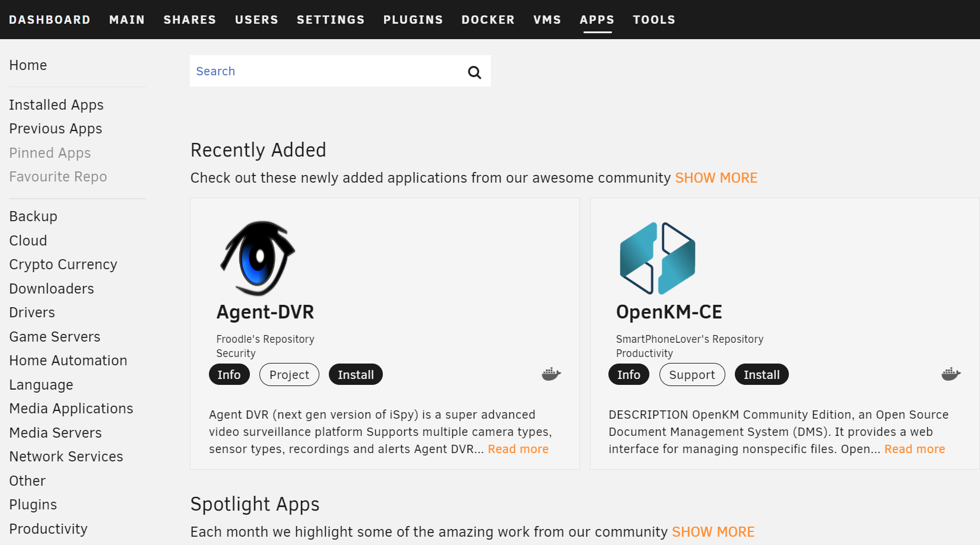Click Docker whale icon on Agent-DVR card
980x545 pixels.
point(551,374)
